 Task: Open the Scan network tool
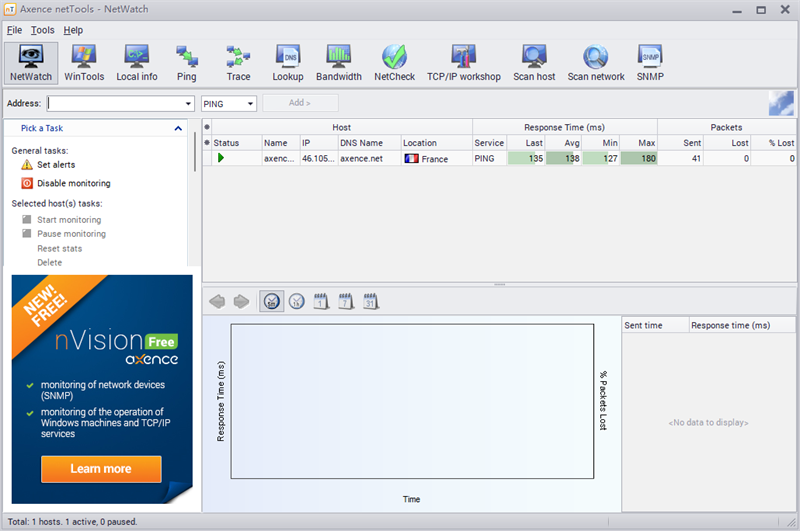[596, 63]
